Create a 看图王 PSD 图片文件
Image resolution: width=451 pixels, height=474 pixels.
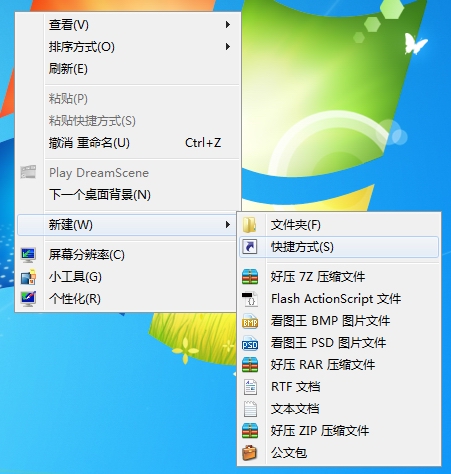click(339, 343)
